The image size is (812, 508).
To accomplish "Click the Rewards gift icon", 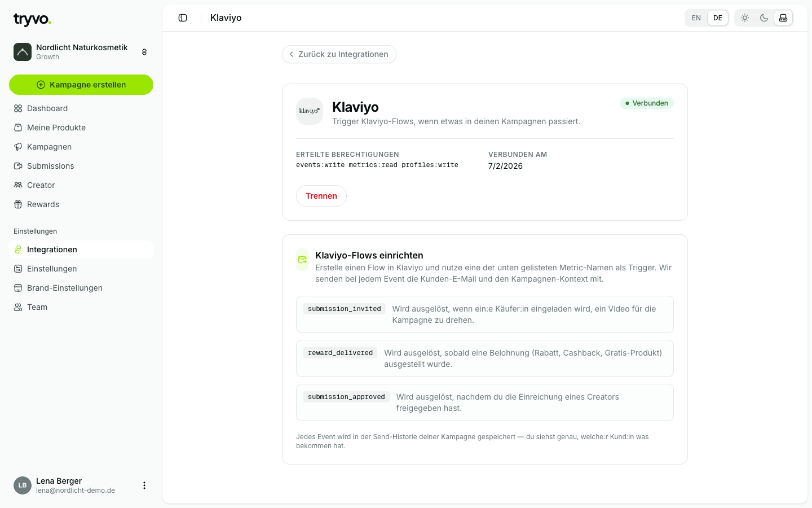I will (x=18, y=204).
